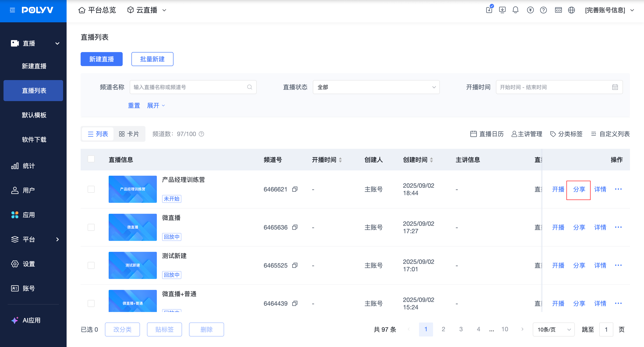Open 主讲管理
The image size is (644, 347).
point(527,134)
